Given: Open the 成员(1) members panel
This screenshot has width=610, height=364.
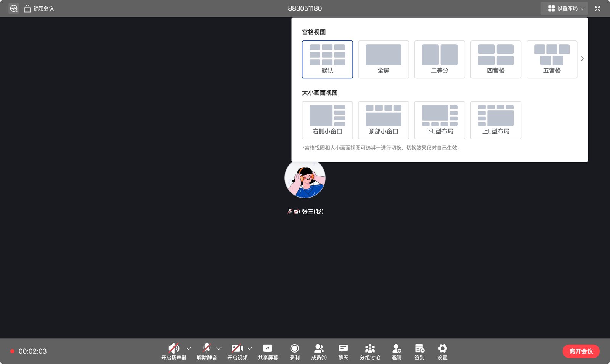Looking at the screenshot, I should [x=319, y=351].
